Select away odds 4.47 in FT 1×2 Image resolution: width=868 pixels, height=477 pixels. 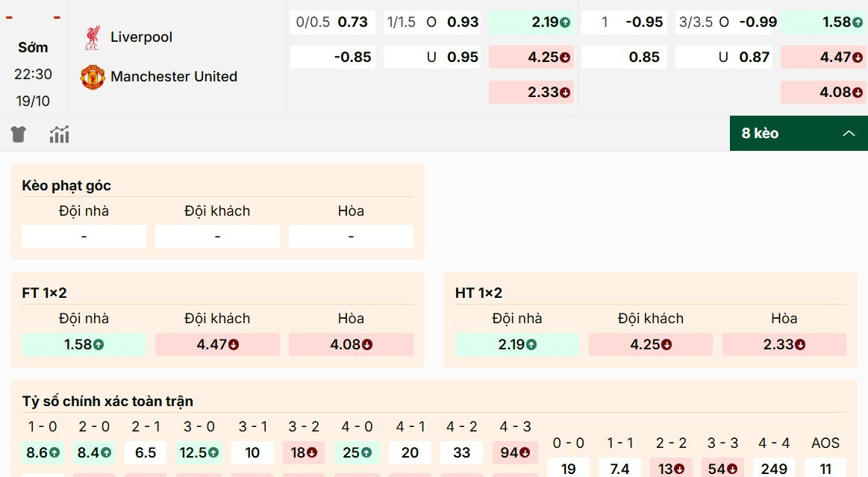coord(216,344)
